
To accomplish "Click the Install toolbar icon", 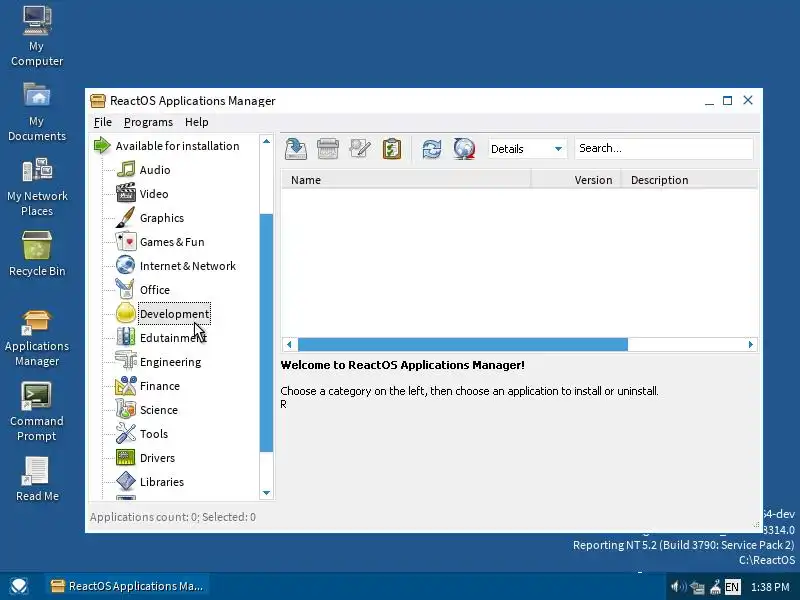I will tap(296, 148).
